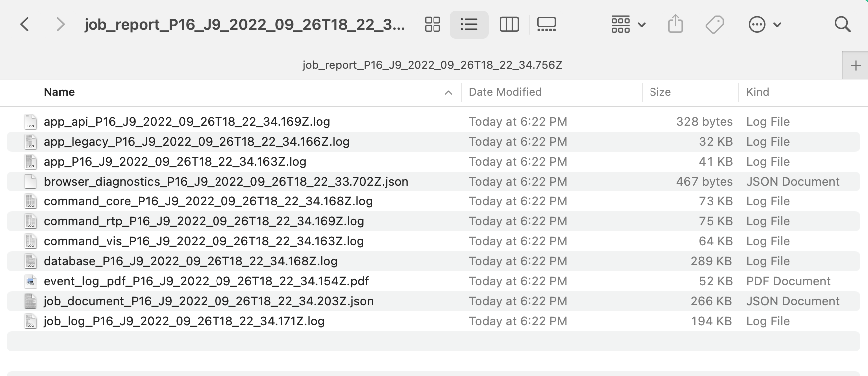Open the more actions ellipsis menu
868x376 pixels.
pyautogui.click(x=764, y=24)
